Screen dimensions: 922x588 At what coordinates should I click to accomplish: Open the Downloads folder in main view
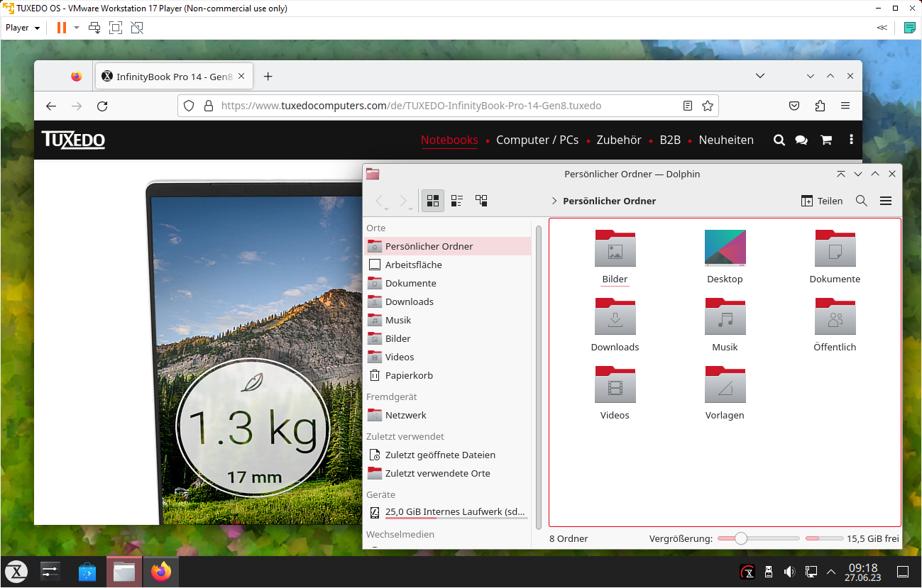click(615, 316)
